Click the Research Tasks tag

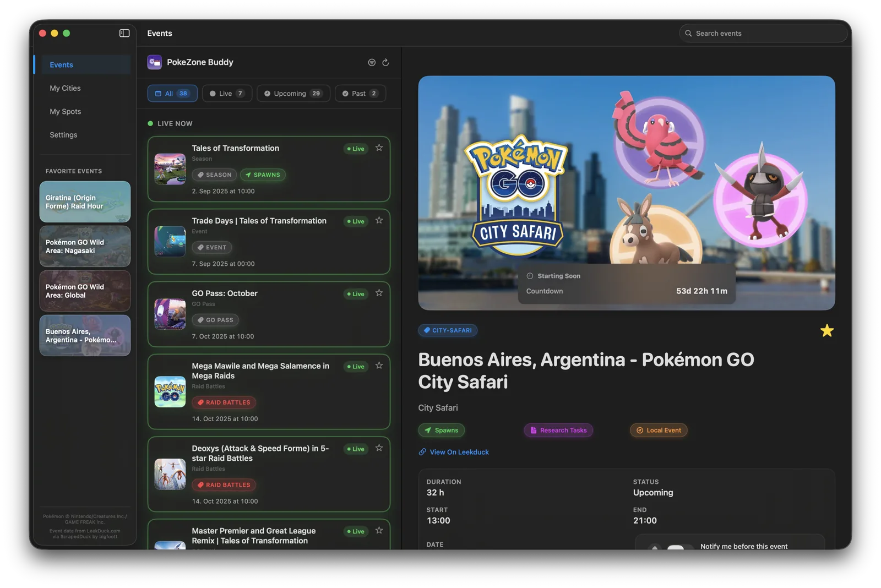pos(558,431)
